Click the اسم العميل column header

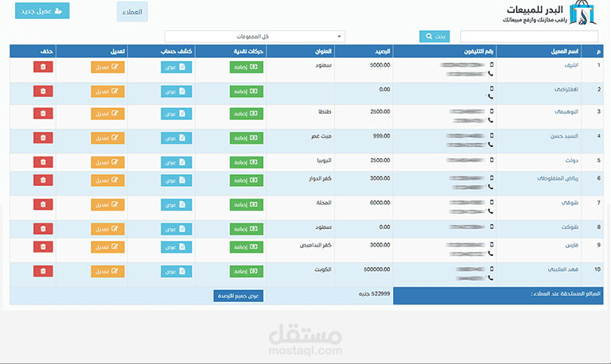565,52
